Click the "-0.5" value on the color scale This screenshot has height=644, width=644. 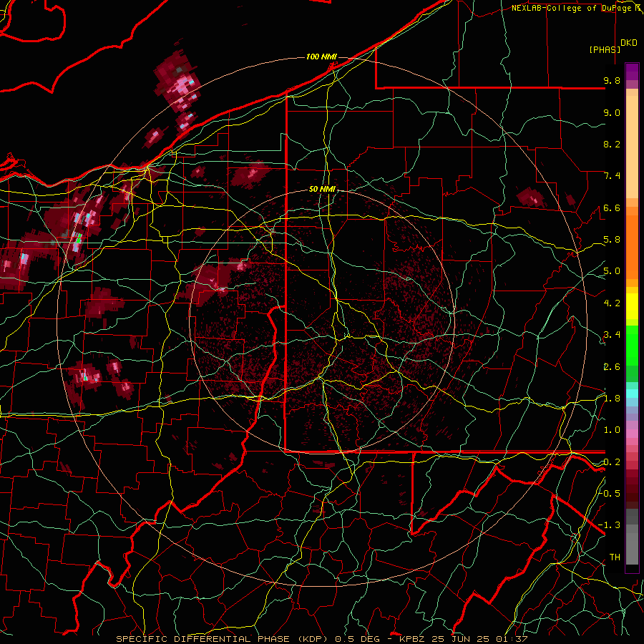(610, 493)
